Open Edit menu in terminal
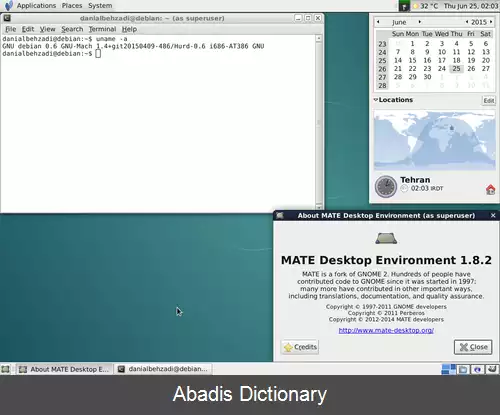The width and height of the screenshot is (500, 415). (28, 29)
